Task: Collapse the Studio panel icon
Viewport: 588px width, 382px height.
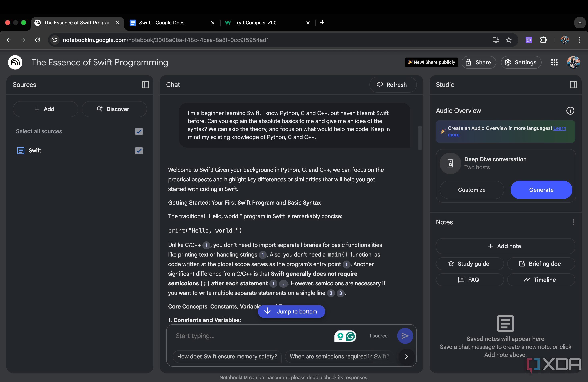Action: click(573, 85)
